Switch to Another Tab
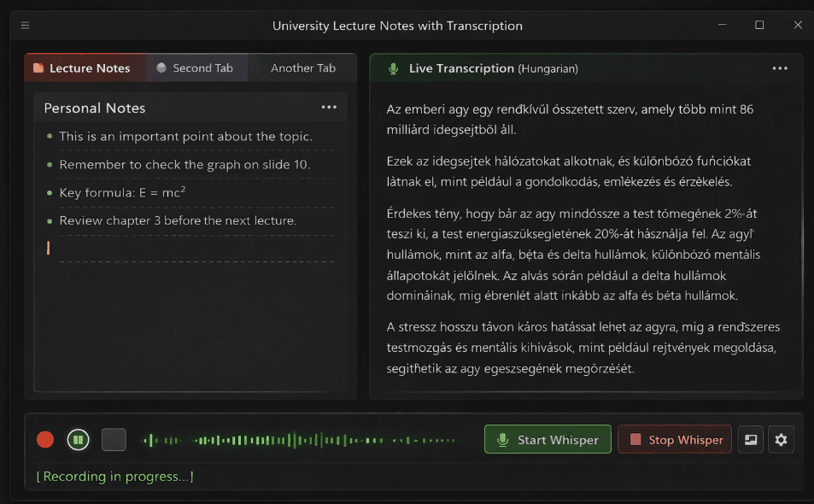Viewport: 814px width, 504px height. tap(302, 68)
